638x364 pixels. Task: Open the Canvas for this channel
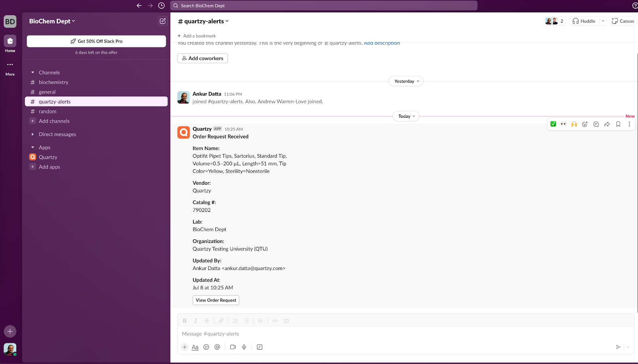coord(623,21)
